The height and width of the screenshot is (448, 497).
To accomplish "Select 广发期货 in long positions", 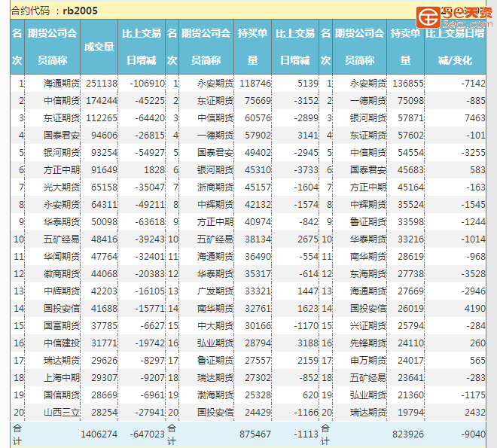I will (215, 291).
